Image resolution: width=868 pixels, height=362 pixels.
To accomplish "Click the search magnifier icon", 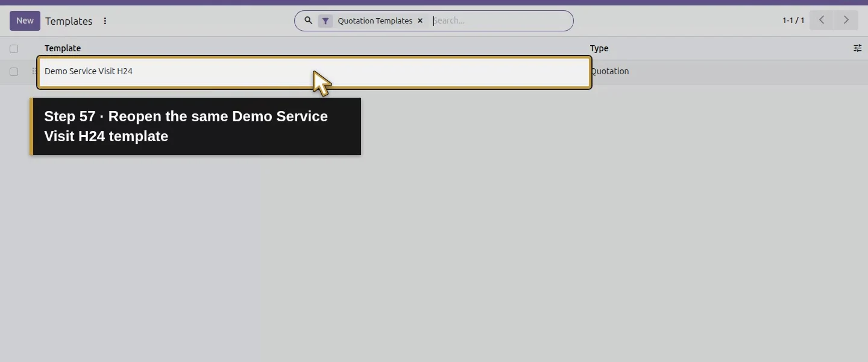I will pos(308,21).
